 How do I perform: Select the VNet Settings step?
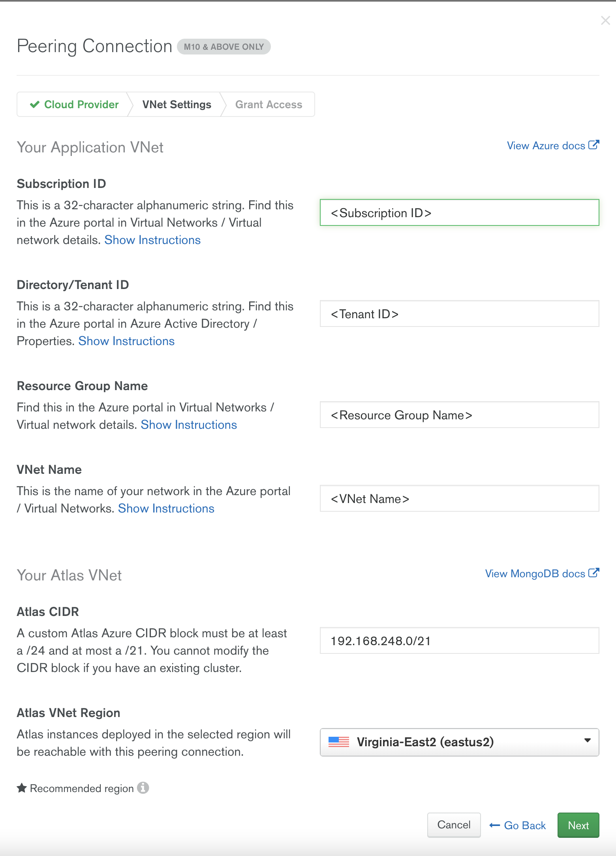click(177, 104)
